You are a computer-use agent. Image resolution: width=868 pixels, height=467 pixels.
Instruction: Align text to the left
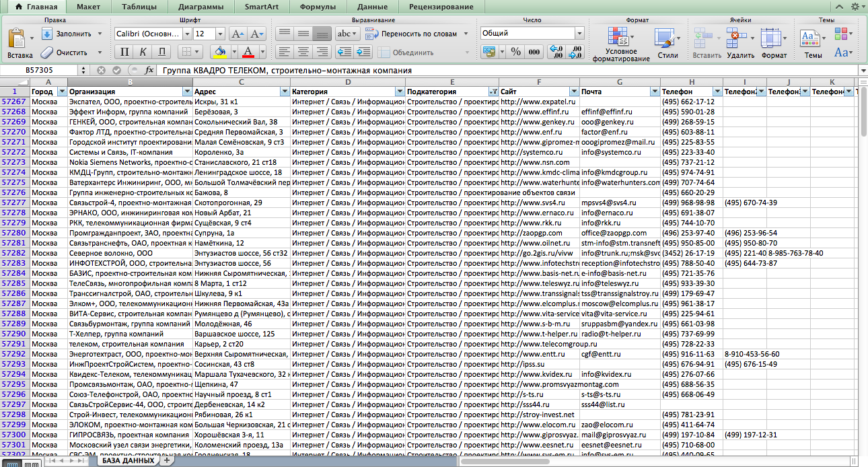(285, 52)
